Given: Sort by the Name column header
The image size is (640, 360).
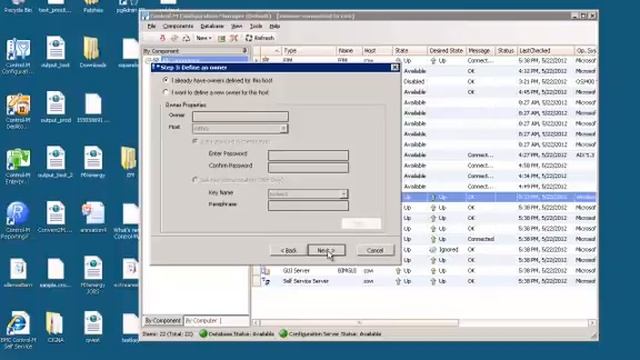Looking at the screenshot, I should click(349, 51).
